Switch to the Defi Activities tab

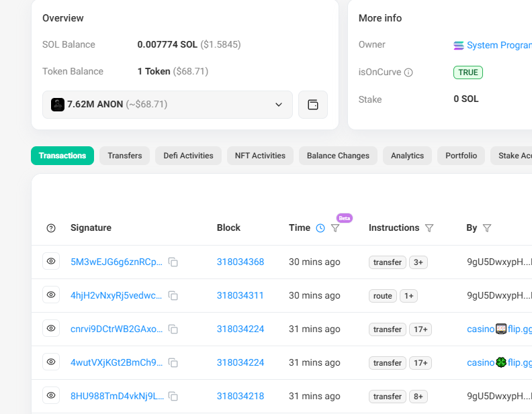(188, 156)
